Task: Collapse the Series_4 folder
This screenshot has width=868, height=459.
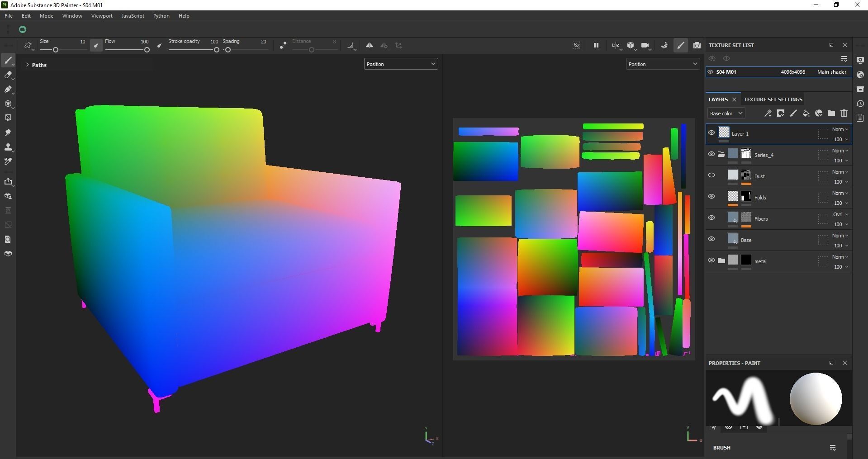Action: click(x=721, y=155)
